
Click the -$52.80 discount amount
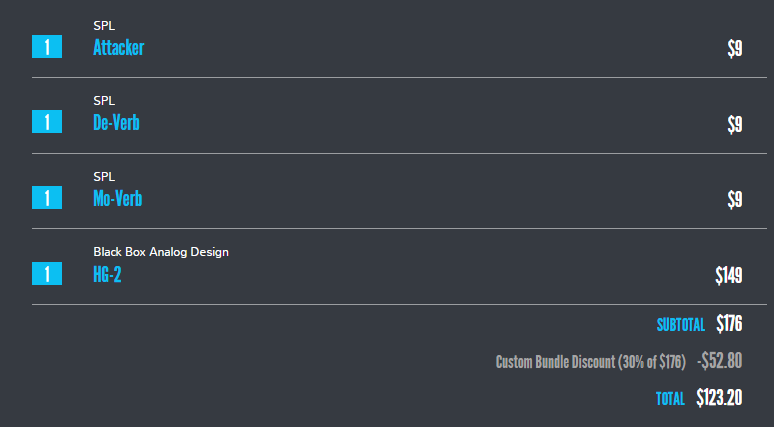click(x=719, y=361)
